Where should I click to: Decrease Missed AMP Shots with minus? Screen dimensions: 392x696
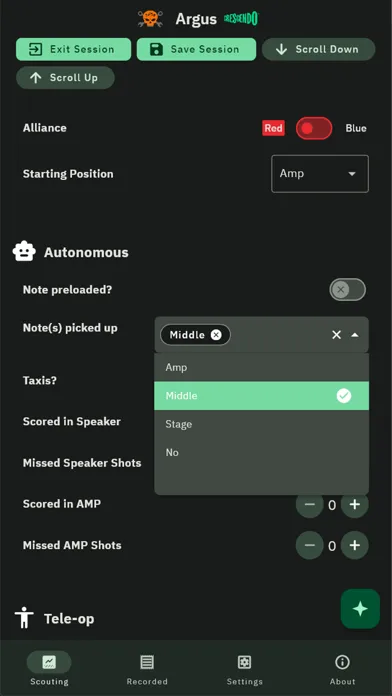click(x=309, y=545)
